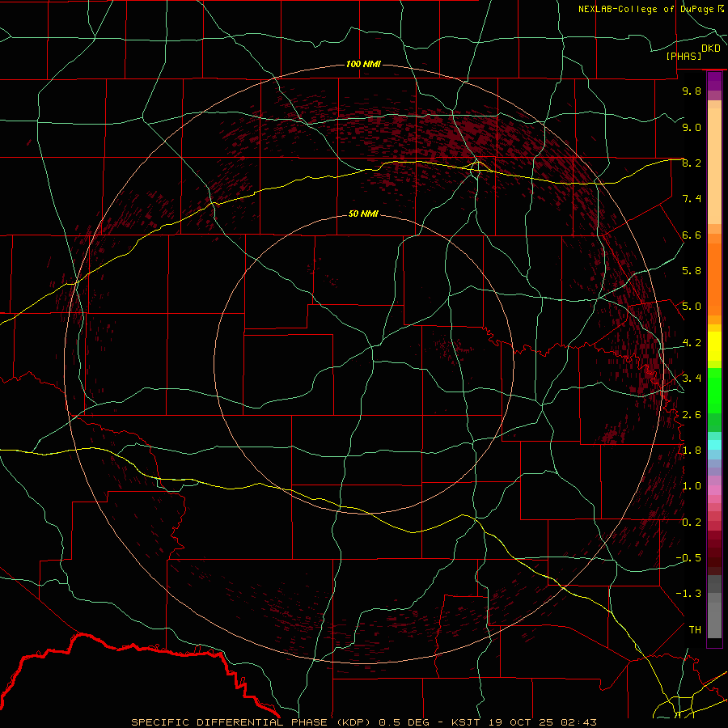Click the 100 NMI range ring label
728x728 pixels.
click(x=363, y=64)
